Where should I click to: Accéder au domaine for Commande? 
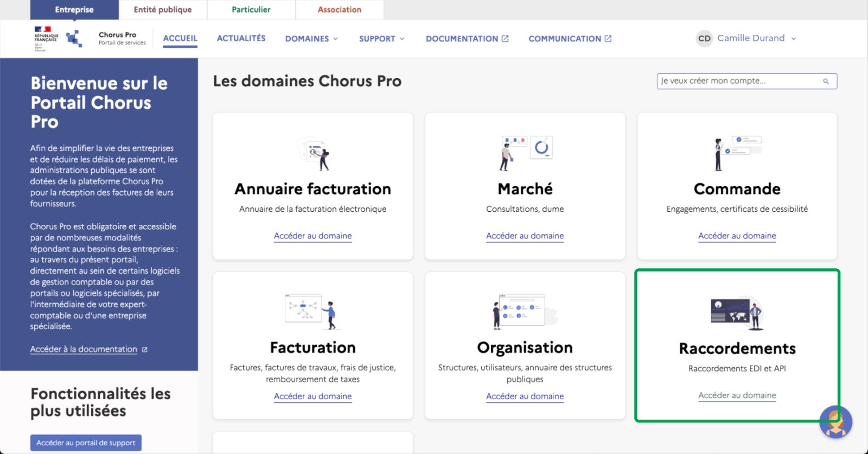coord(737,236)
